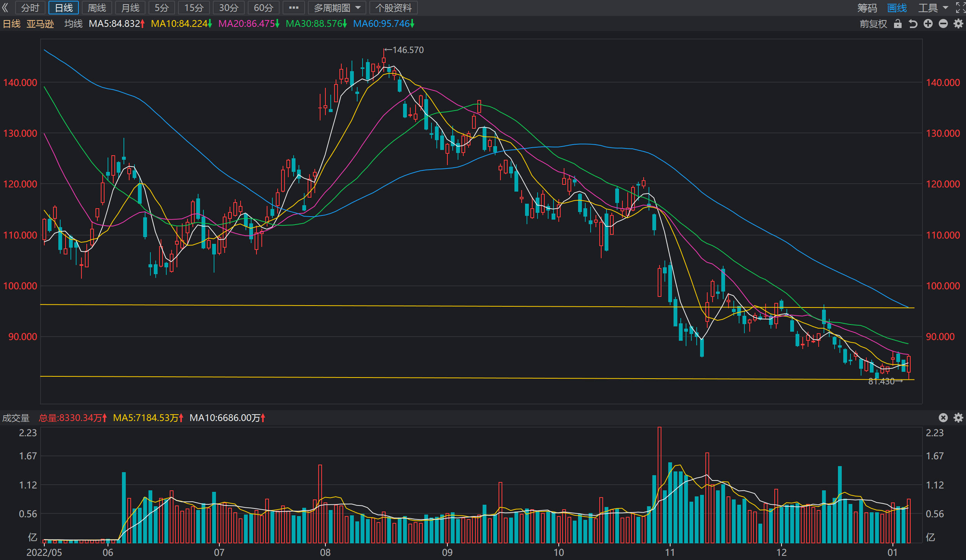Click the MA30:88.576 indicator value
This screenshot has width=966, height=560.
pyautogui.click(x=316, y=24)
